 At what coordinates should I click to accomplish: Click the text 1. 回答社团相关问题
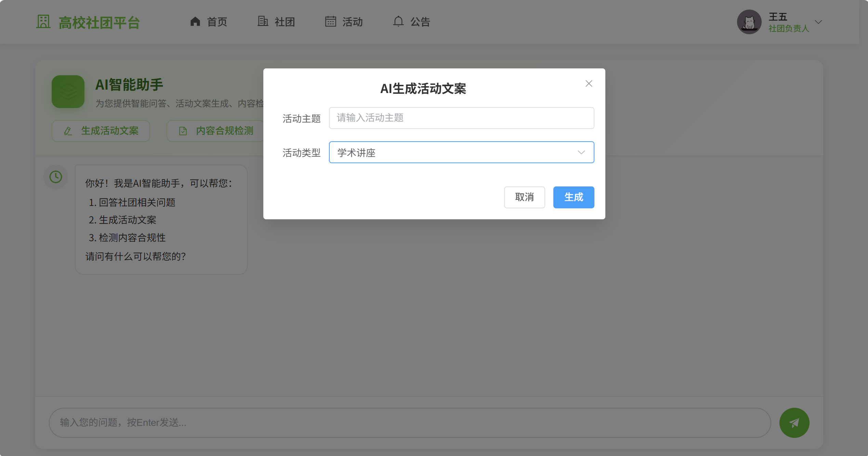point(132,203)
